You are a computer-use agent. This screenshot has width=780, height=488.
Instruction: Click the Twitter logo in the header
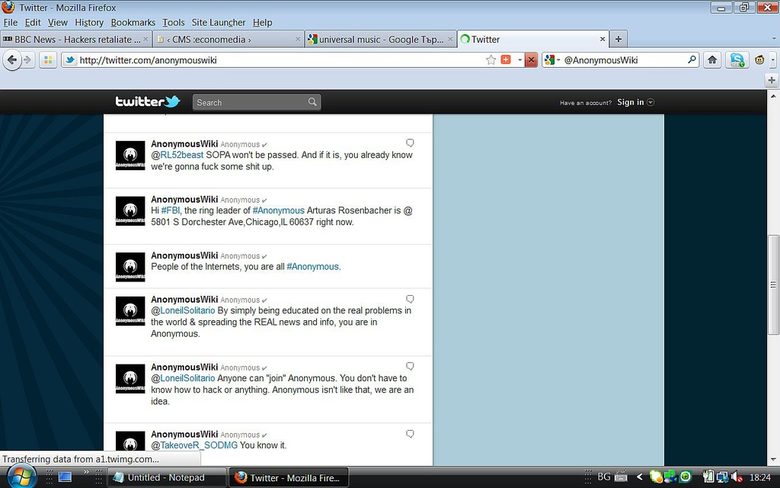(148, 101)
